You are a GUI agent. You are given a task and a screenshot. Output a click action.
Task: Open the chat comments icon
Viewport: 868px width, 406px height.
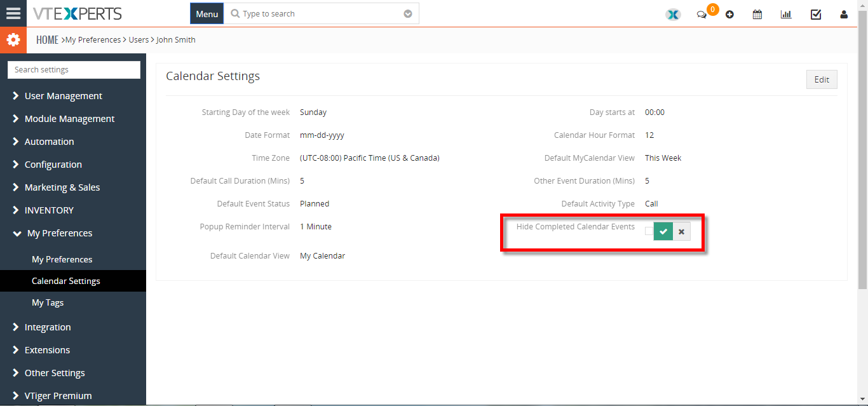pyautogui.click(x=702, y=15)
